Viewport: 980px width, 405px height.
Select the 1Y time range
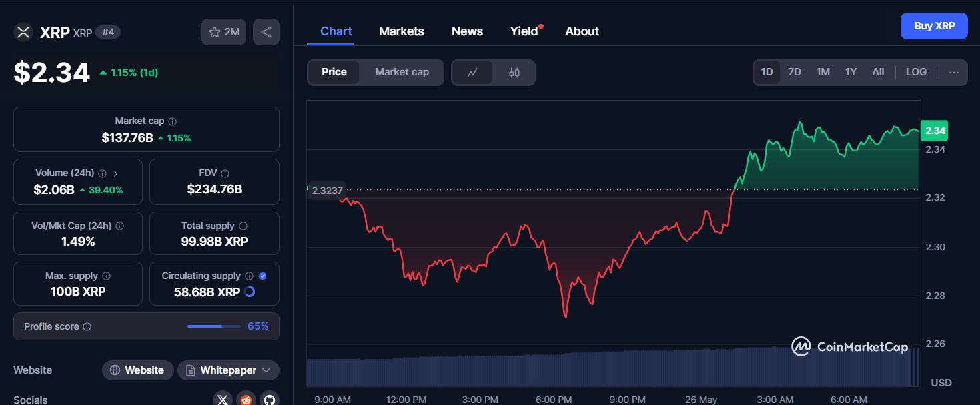tap(851, 72)
